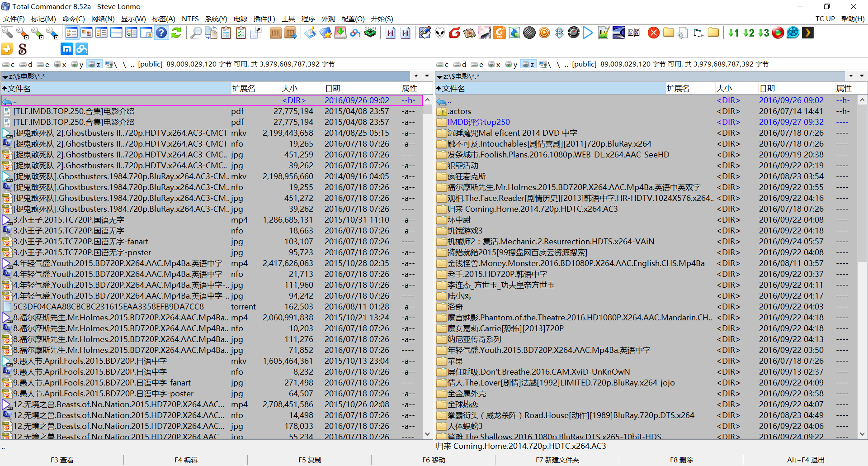Click the F6 移动 button
The width and height of the screenshot is (868, 466).
434,460
